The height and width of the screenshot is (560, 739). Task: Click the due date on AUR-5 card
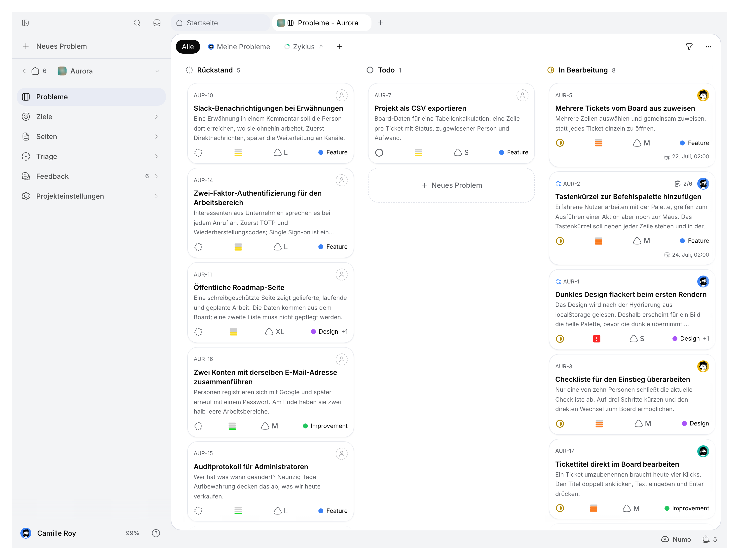(686, 157)
